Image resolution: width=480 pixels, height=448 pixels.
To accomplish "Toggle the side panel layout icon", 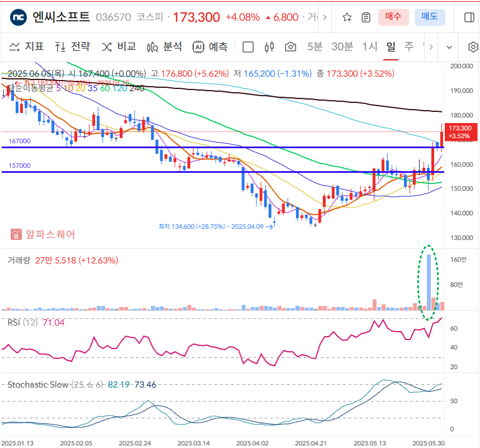I will pyautogui.click(x=469, y=17).
